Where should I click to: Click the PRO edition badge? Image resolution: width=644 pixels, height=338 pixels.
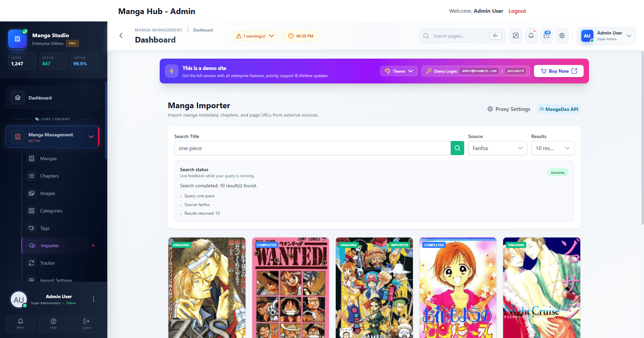(72, 44)
